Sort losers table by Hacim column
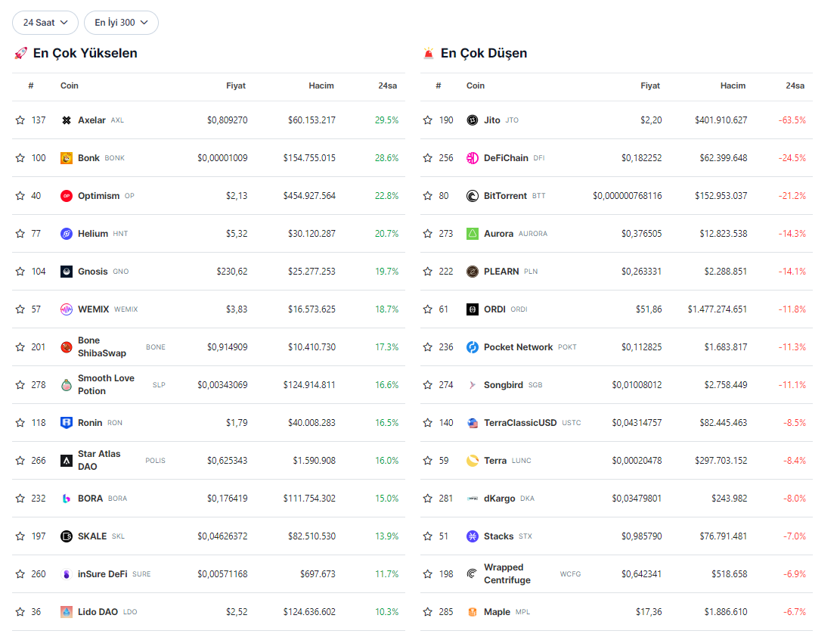 click(x=733, y=85)
